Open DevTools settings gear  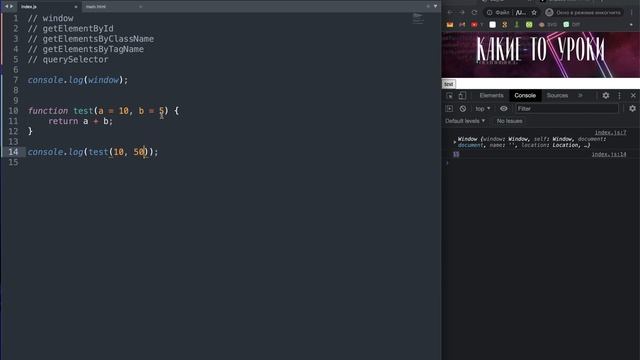(x=606, y=96)
